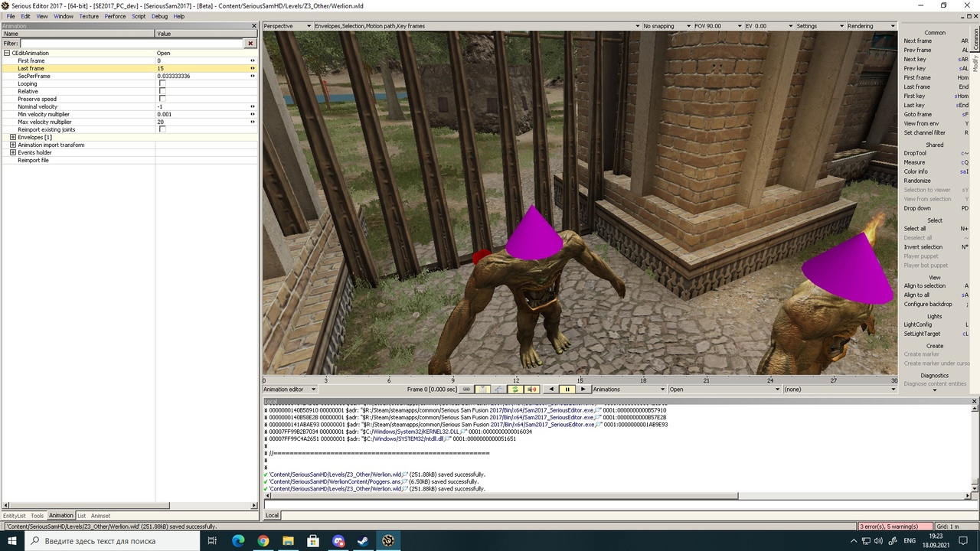
Task: Play the animation forward
Action: pyautogui.click(x=583, y=390)
